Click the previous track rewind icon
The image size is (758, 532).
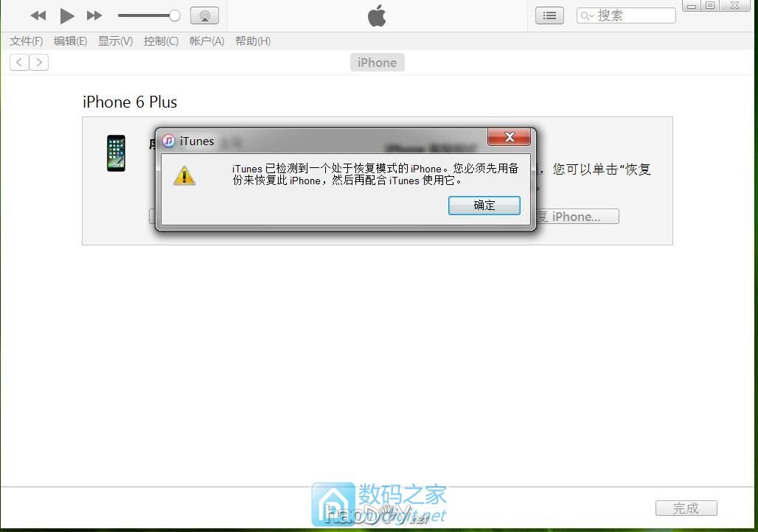coord(38,15)
